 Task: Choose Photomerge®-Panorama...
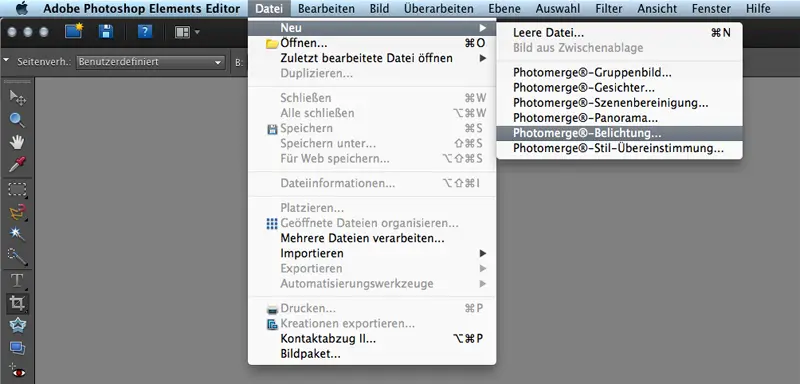point(619,118)
